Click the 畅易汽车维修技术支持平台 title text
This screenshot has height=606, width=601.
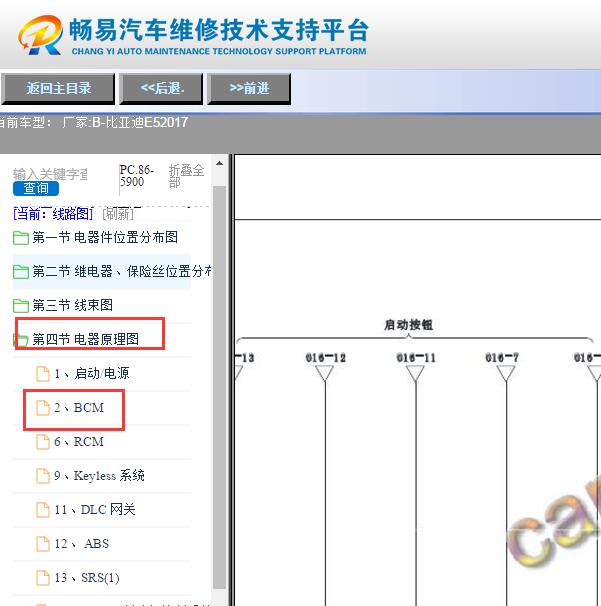tap(218, 30)
